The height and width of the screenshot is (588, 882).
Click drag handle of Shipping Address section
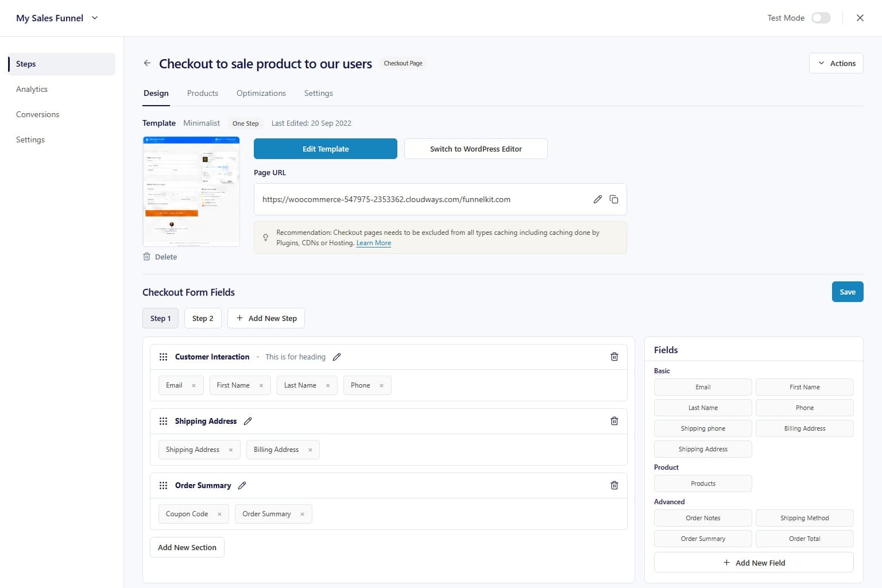[163, 421]
